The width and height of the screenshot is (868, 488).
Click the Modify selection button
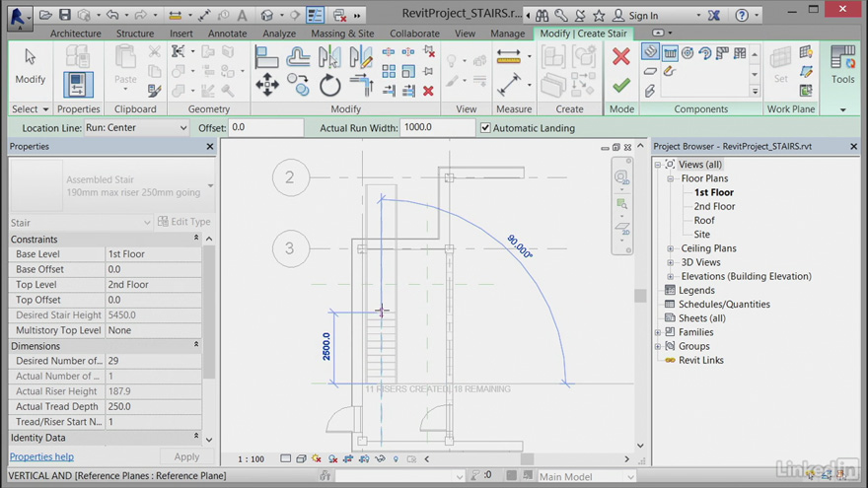point(30,66)
